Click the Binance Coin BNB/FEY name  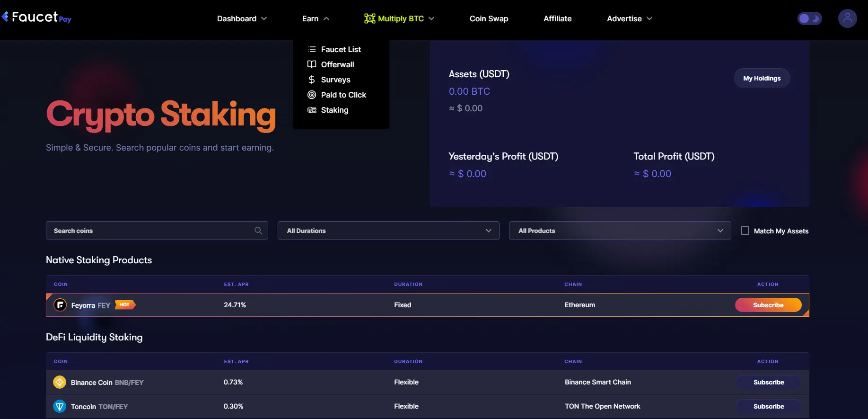(x=107, y=383)
